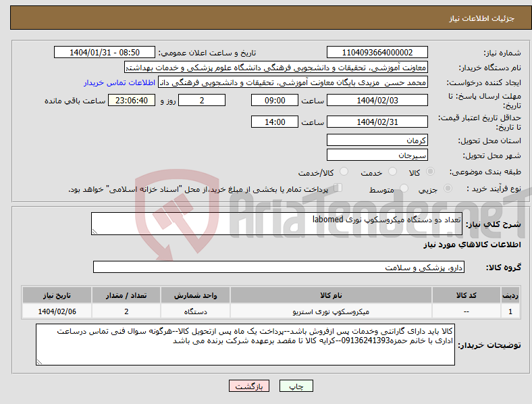Click the price validity time 14:00
Screen dimensions: 532x404
(x=275, y=122)
